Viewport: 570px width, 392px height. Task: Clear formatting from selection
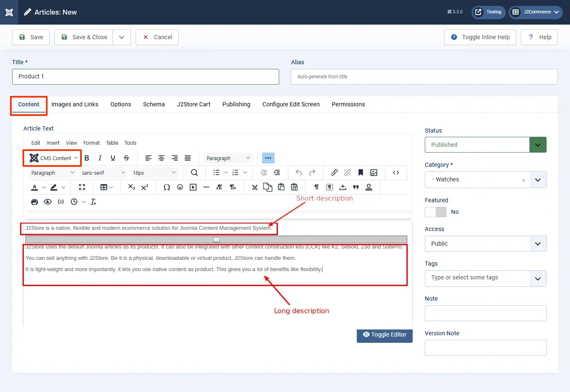93,202
